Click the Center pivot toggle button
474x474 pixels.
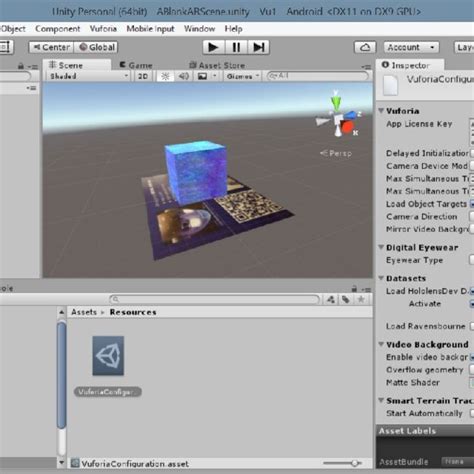[x=51, y=47]
